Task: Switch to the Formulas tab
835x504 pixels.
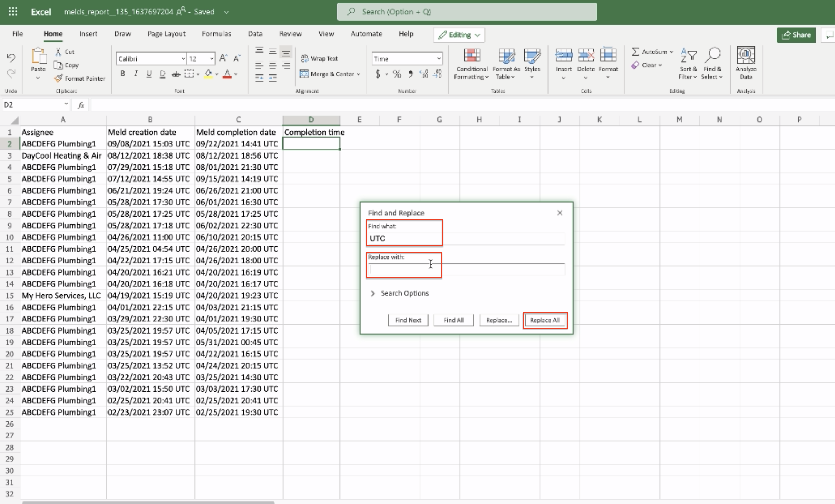Action: pos(216,34)
